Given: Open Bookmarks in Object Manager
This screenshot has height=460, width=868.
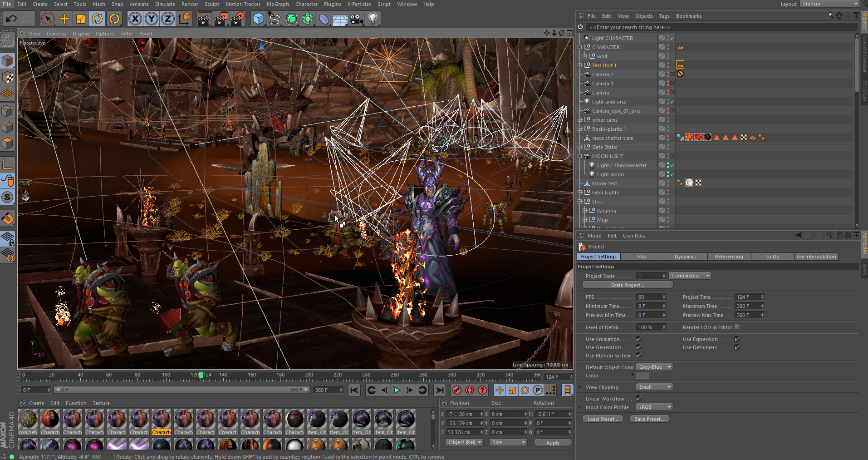Looking at the screenshot, I should click(689, 16).
